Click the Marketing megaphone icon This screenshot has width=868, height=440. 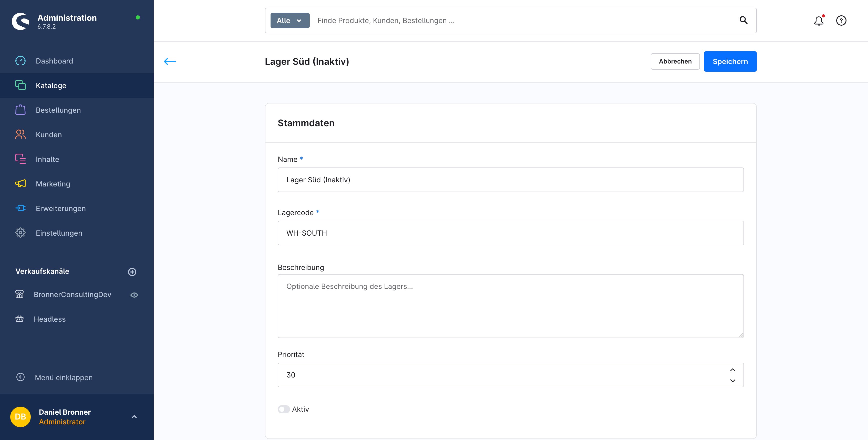click(20, 184)
